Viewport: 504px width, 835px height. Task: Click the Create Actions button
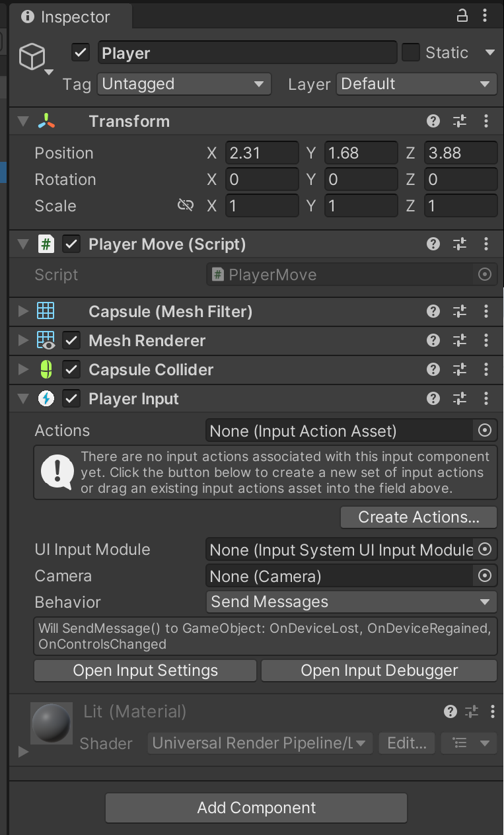(x=419, y=517)
